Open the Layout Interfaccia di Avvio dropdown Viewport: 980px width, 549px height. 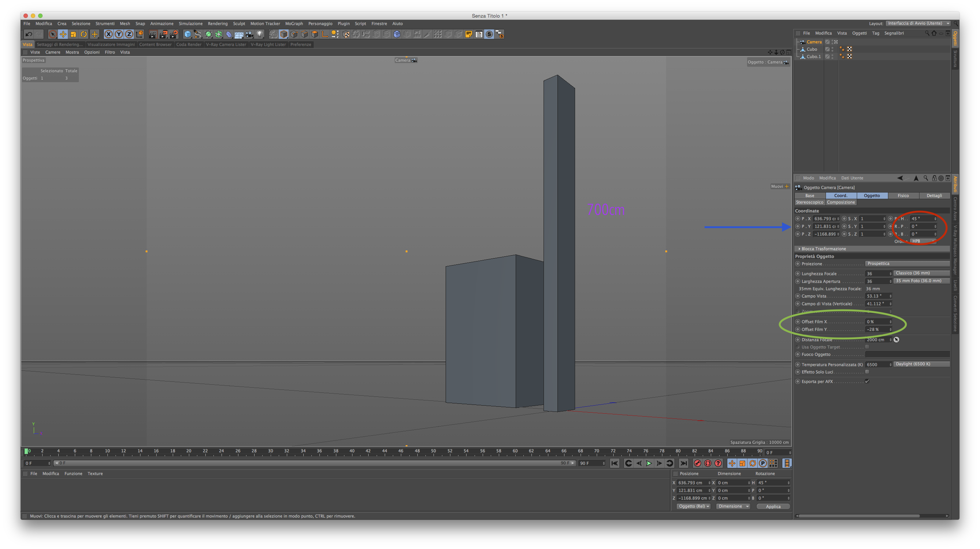point(918,23)
